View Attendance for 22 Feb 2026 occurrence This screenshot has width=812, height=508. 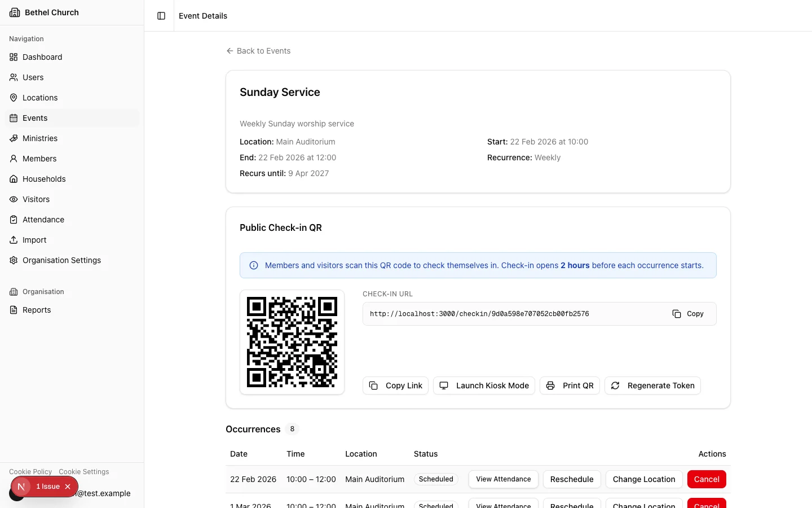[x=504, y=479]
